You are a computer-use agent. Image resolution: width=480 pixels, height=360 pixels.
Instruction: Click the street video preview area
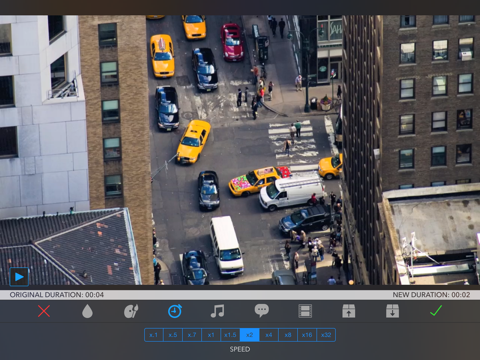pos(240,150)
